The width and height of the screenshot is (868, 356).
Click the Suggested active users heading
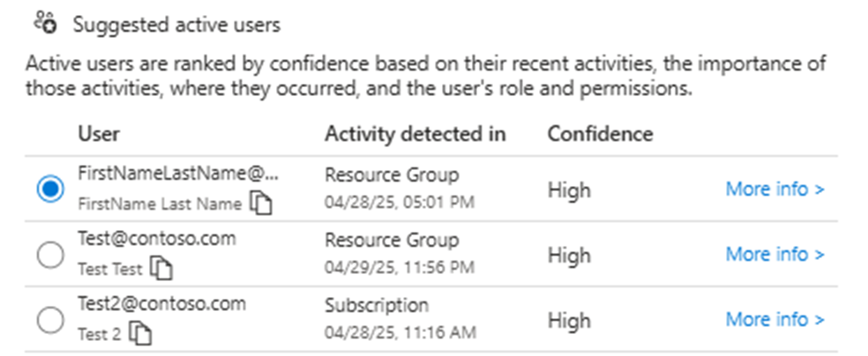176,25
